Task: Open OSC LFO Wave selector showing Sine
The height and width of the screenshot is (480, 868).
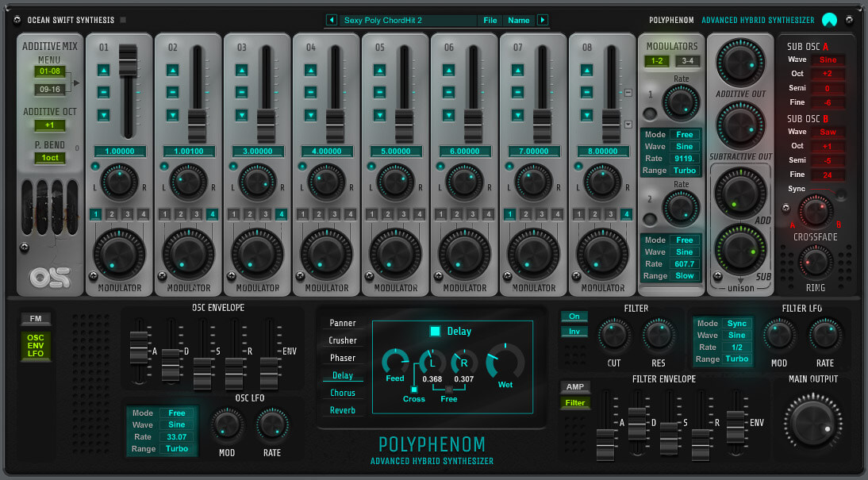Action: pyautogui.click(x=177, y=424)
